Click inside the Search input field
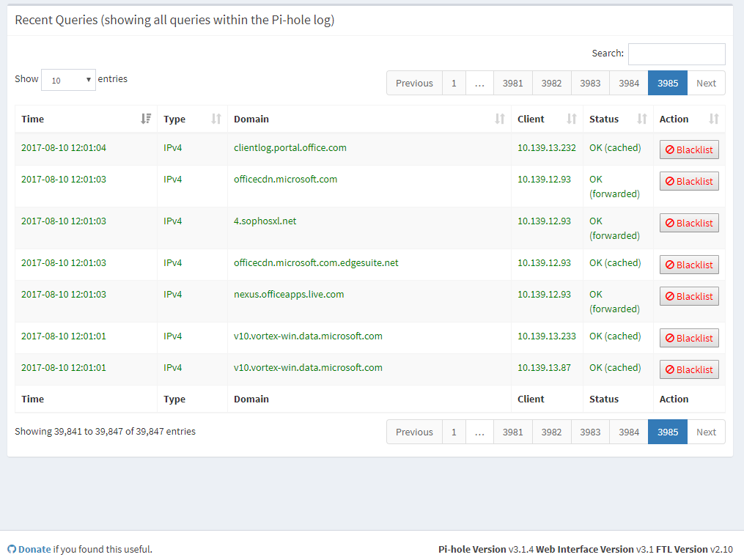 coord(676,54)
